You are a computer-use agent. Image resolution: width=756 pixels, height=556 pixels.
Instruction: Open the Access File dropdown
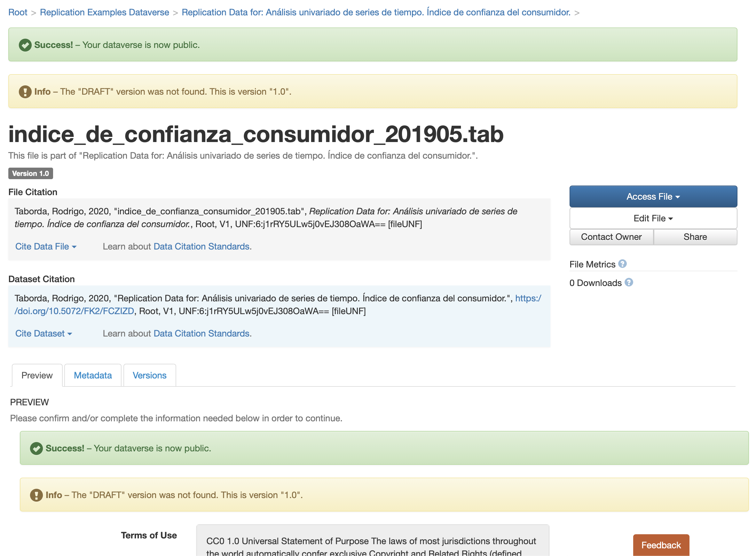(652, 196)
